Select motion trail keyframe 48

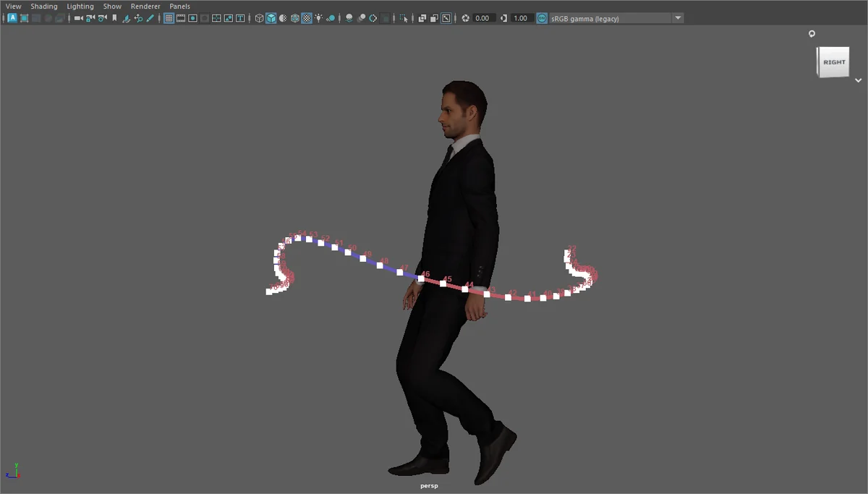point(380,265)
